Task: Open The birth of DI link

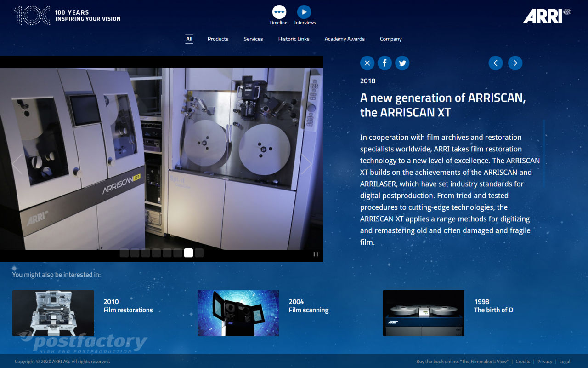Action: (494, 310)
